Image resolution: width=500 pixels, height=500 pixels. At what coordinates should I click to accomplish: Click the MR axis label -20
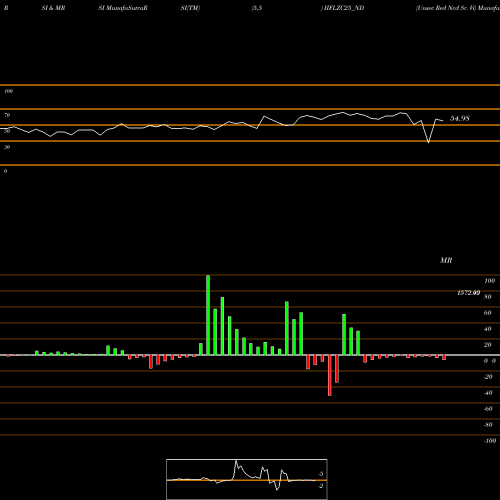[x=488, y=377]
